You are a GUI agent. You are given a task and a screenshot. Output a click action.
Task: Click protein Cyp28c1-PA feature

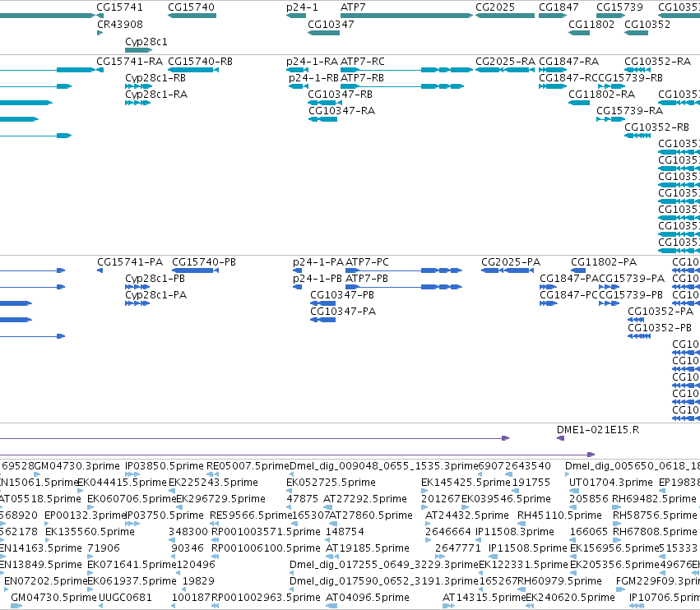pyautogui.click(x=137, y=303)
